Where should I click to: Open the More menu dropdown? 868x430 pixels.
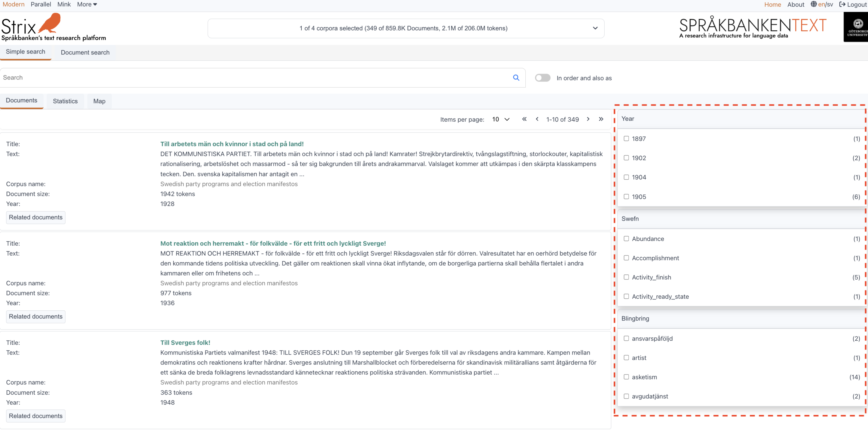87,4
